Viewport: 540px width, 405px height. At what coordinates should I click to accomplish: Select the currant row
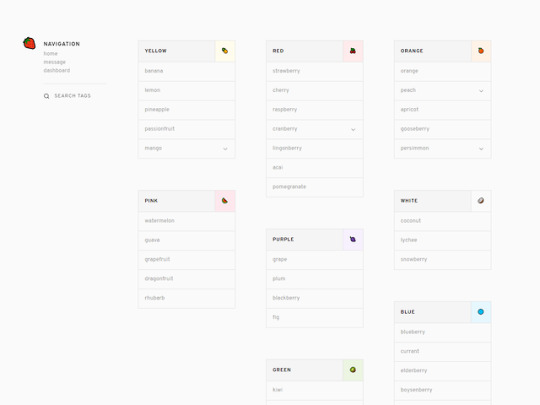[443, 352]
